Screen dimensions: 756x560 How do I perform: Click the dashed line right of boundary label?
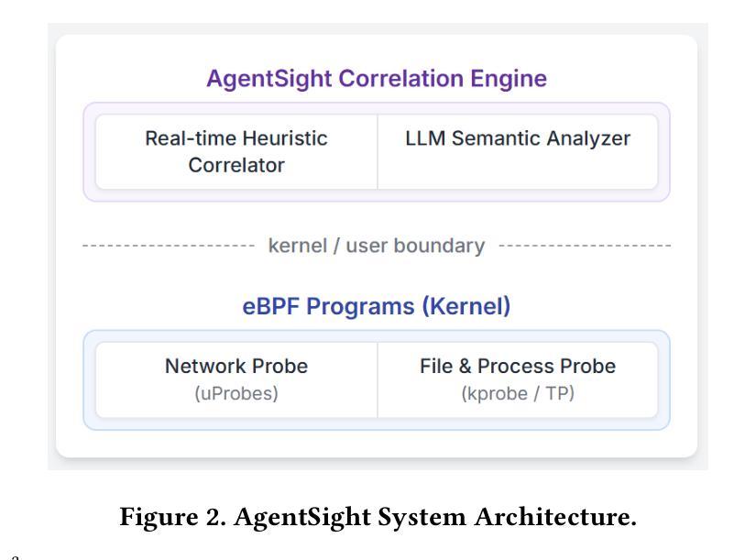tap(585, 246)
